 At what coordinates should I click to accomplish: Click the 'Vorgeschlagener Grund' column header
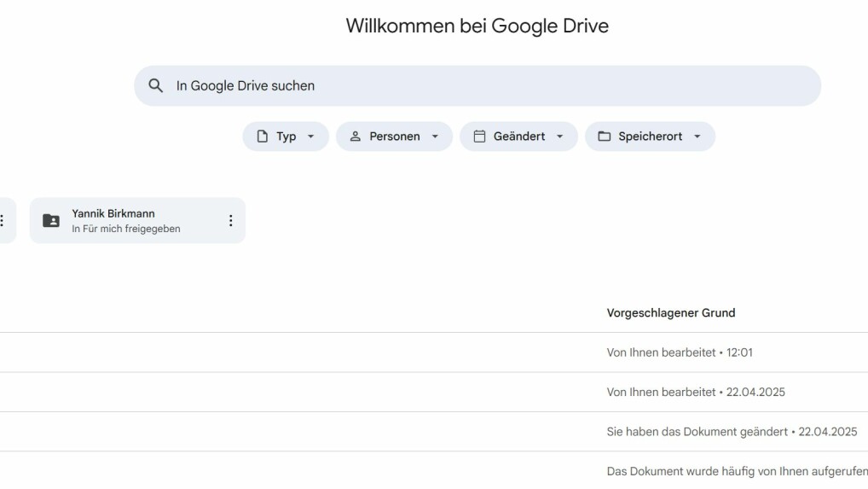671,313
